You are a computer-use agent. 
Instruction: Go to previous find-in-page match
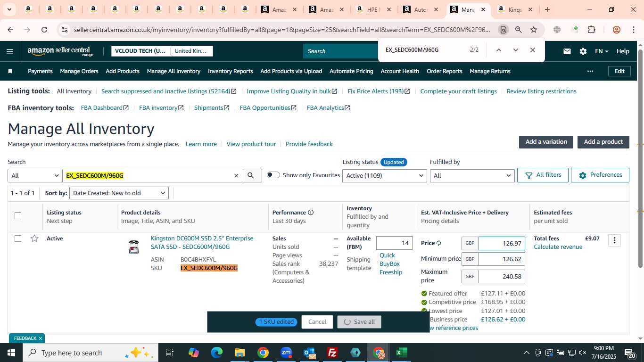tap(498, 50)
